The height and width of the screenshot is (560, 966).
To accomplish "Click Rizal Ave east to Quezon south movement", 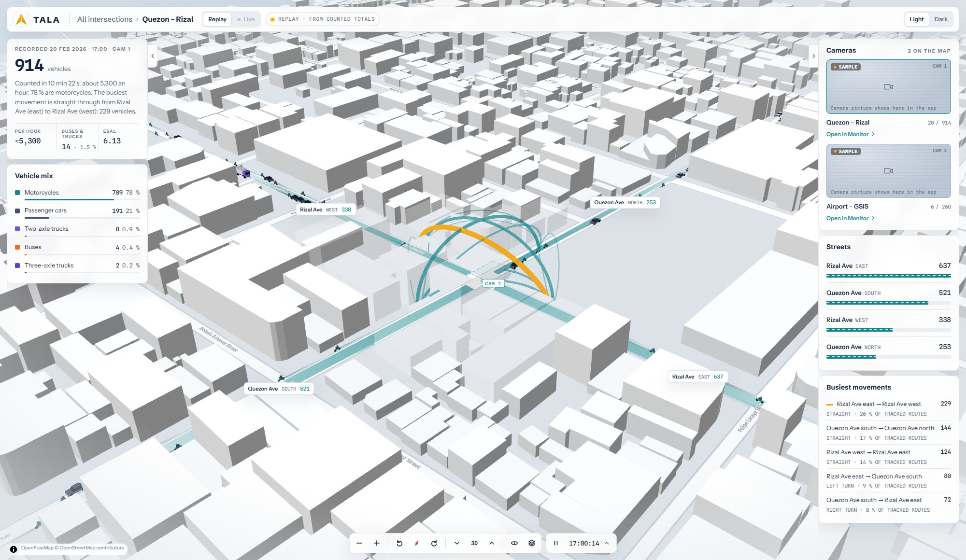I will (x=888, y=481).
